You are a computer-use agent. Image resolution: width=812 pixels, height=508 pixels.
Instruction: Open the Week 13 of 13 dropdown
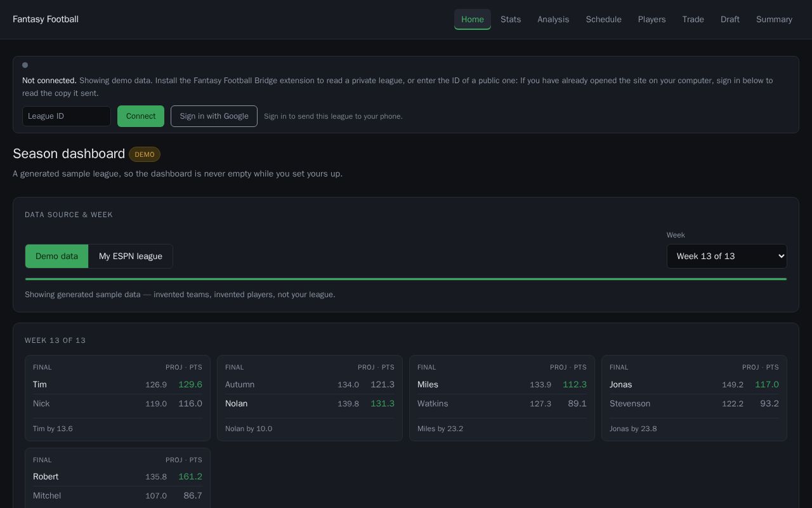(727, 256)
